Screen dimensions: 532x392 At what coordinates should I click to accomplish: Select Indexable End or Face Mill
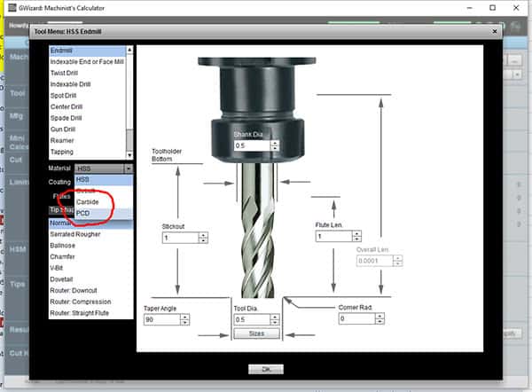(87, 62)
